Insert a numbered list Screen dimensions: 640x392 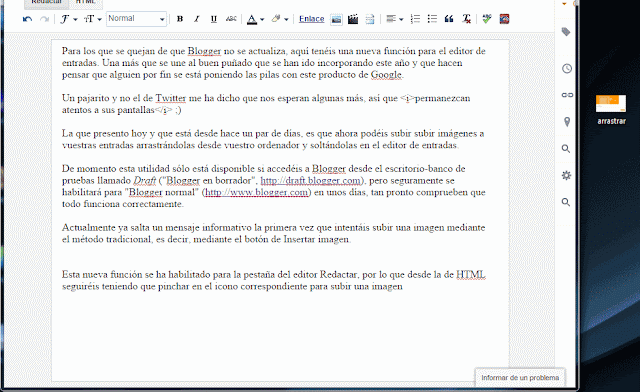[x=415, y=19]
